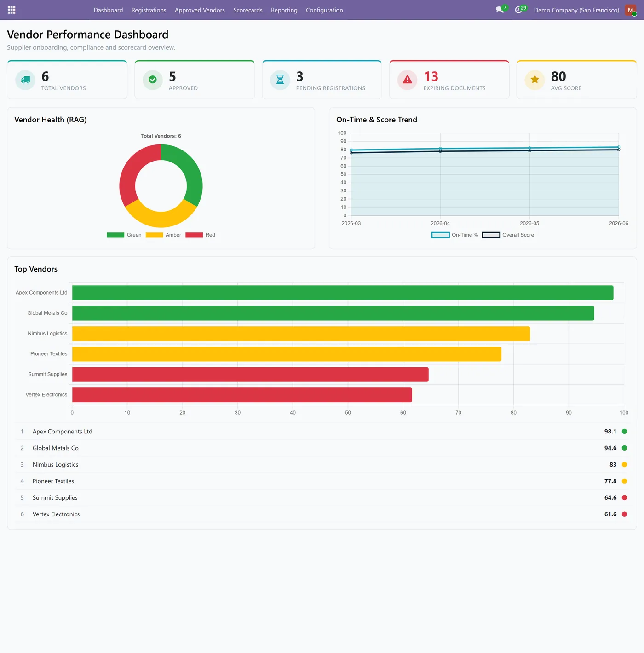644x653 pixels.
Task: Open the Registrations menu
Action: click(x=149, y=10)
